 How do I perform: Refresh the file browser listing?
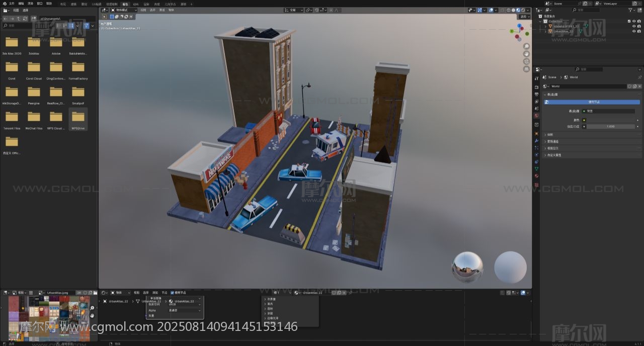point(25,19)
